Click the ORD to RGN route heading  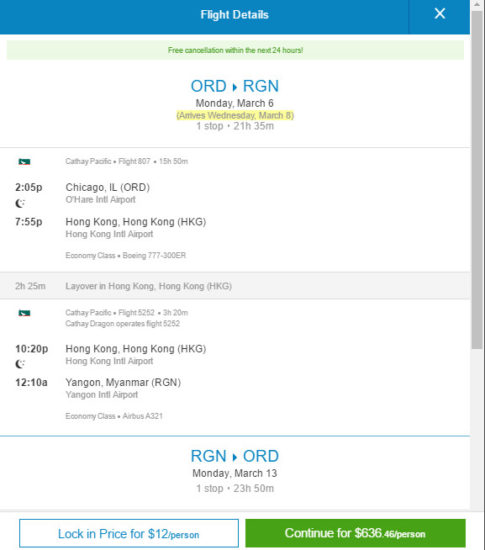pos(235,86)
